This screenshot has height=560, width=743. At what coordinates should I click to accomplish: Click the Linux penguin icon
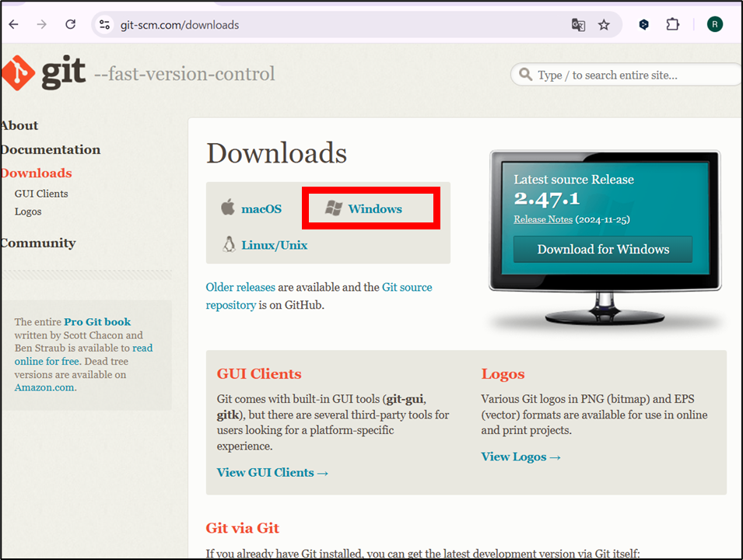point(229,244)
